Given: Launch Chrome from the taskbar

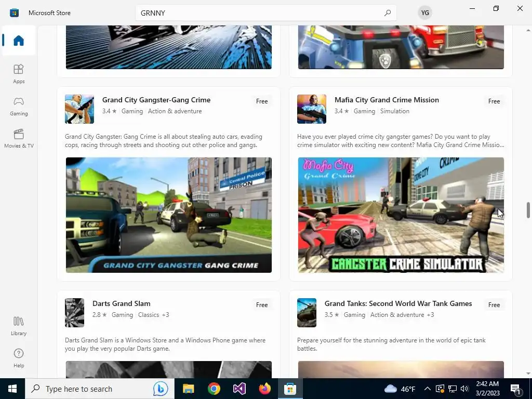Looking at the screenshot, I should pos(214,389).
